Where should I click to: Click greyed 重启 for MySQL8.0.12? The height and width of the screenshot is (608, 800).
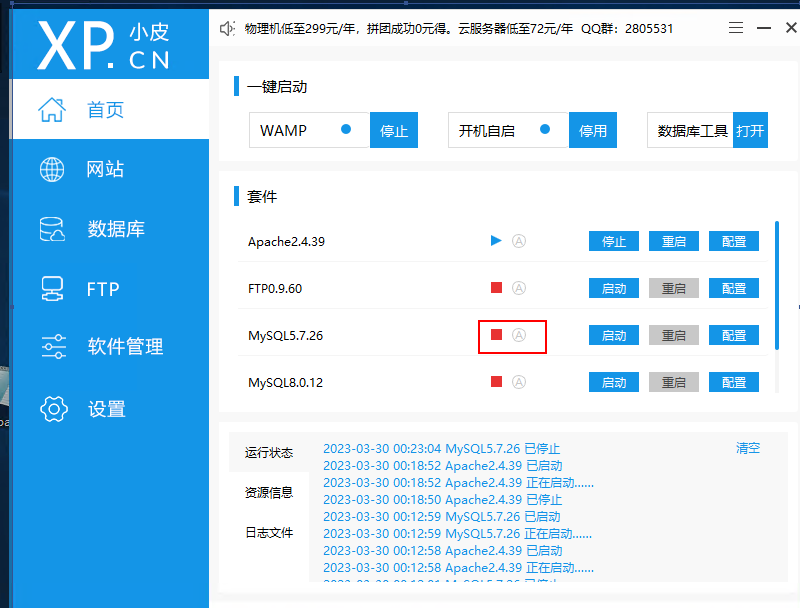click(x=674, y=382)
